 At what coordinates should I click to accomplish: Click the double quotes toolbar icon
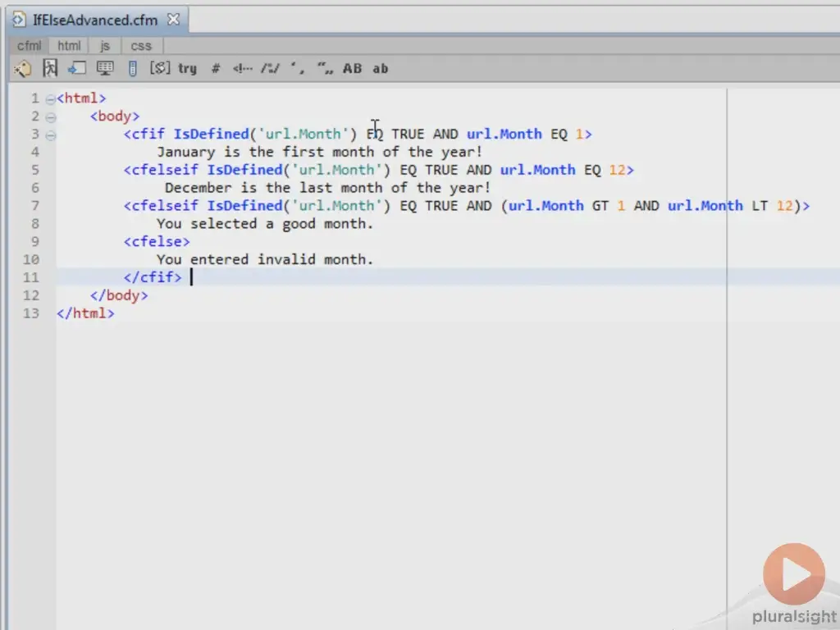(x=325, y=68)
